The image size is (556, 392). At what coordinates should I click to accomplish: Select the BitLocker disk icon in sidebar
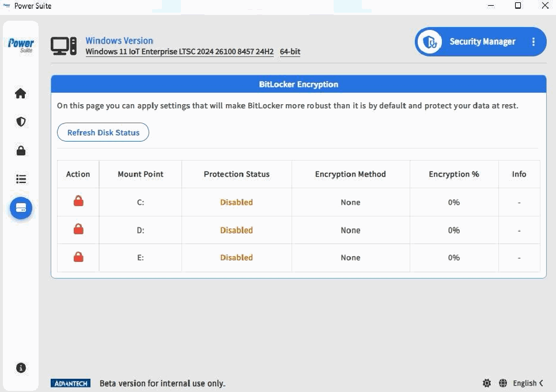21,208
